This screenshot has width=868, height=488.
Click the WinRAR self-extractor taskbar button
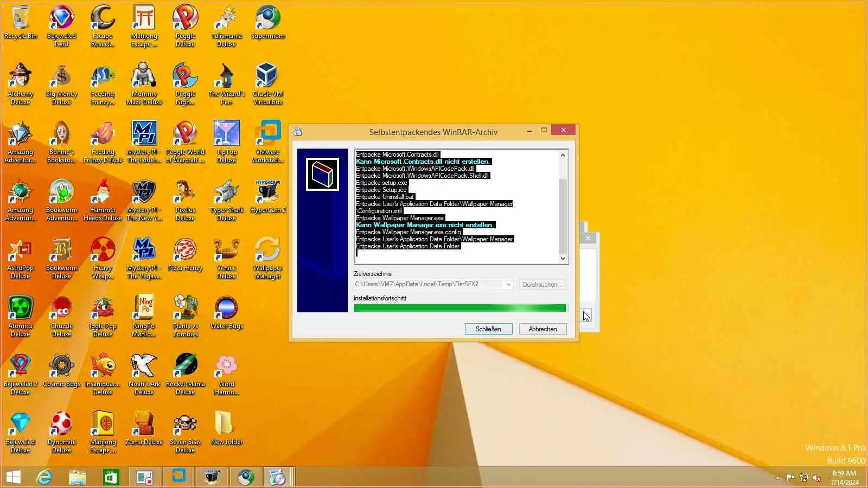point(278,477)
